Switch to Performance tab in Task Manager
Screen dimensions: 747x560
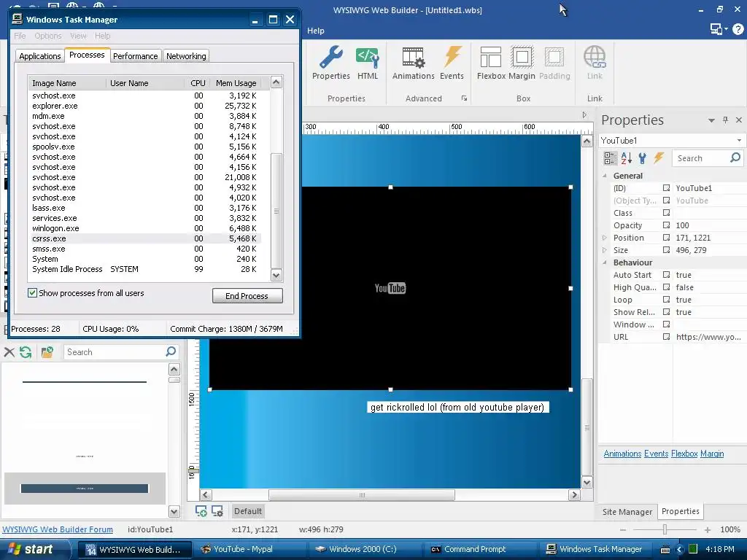135,56
